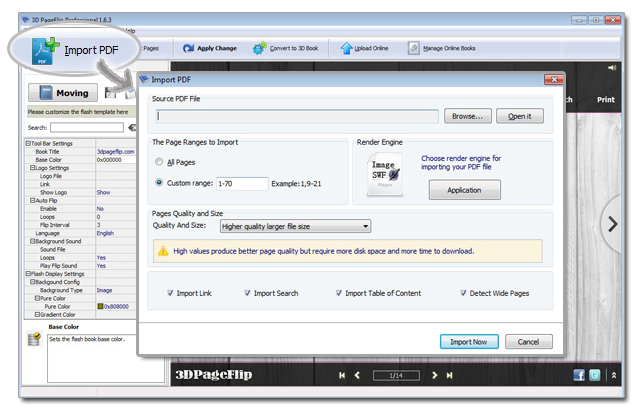Click the 1/14 page number box
This screenshot has height=414, width=644.
pos(396,376)
